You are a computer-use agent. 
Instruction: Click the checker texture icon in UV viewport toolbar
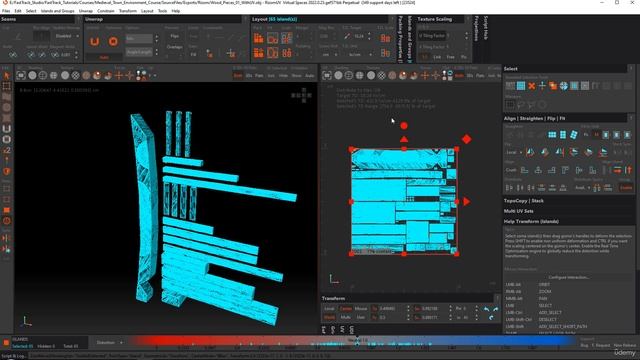381,76
